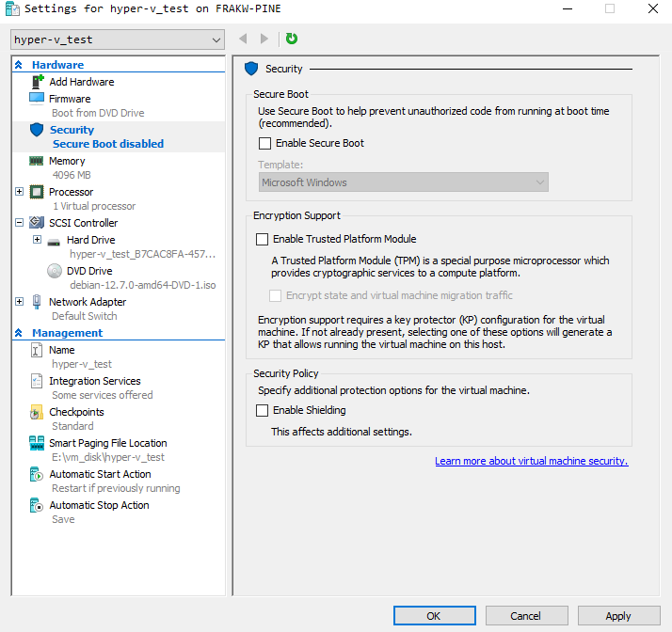The height and width of the screenshot is (632, 672).
Task: Open Automatic Stop Action settings
Action: pos(99,505)
